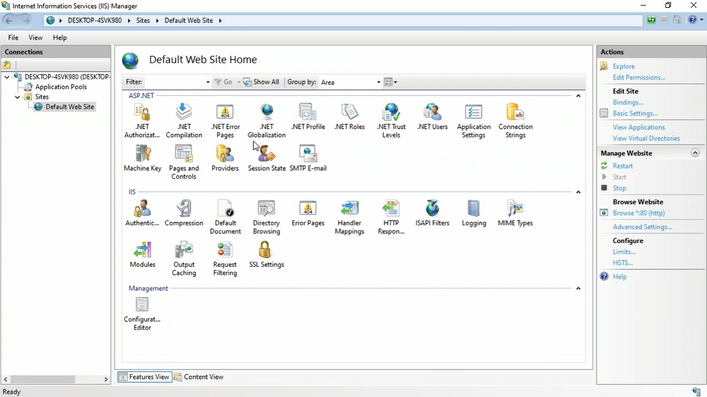Viewport: 707px width, 397px height.
Task: Open .NET Trust Levels feature
Action: tap(391, 120)
